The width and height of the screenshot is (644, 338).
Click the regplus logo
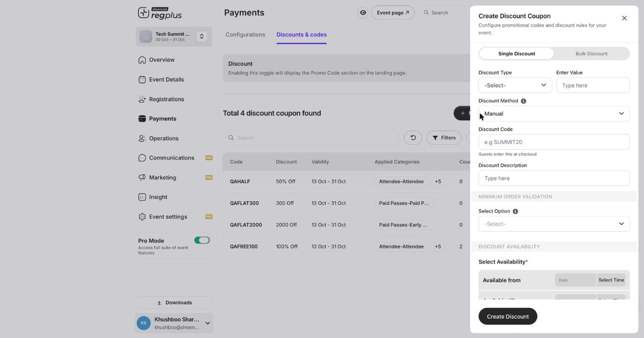[x=160, y=13]
